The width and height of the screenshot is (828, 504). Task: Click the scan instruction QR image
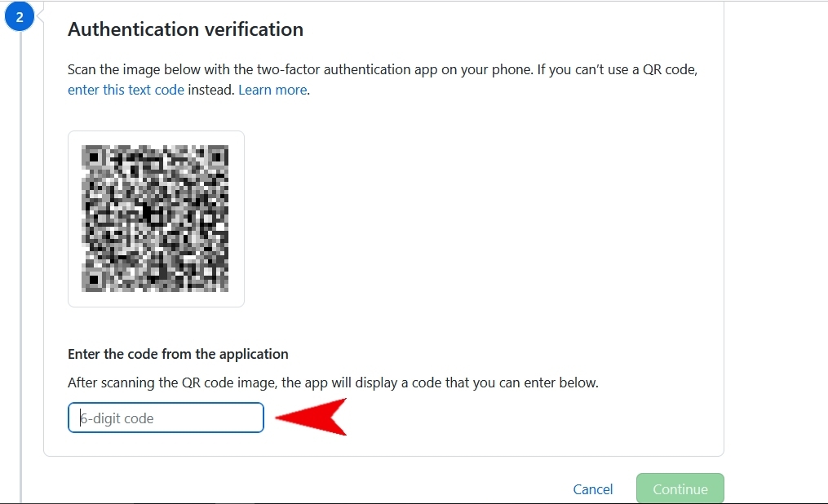[155, 218]
